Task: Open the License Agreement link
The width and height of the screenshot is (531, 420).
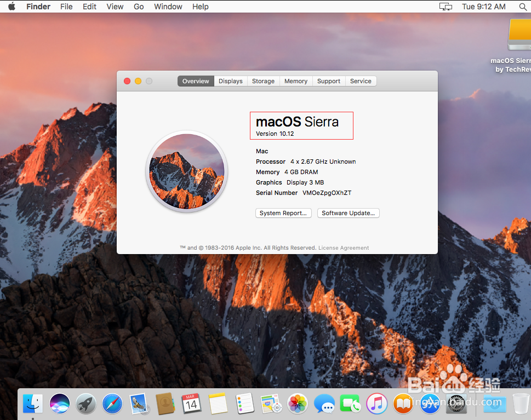Action: pyautogui.click(x=343, y=248)
